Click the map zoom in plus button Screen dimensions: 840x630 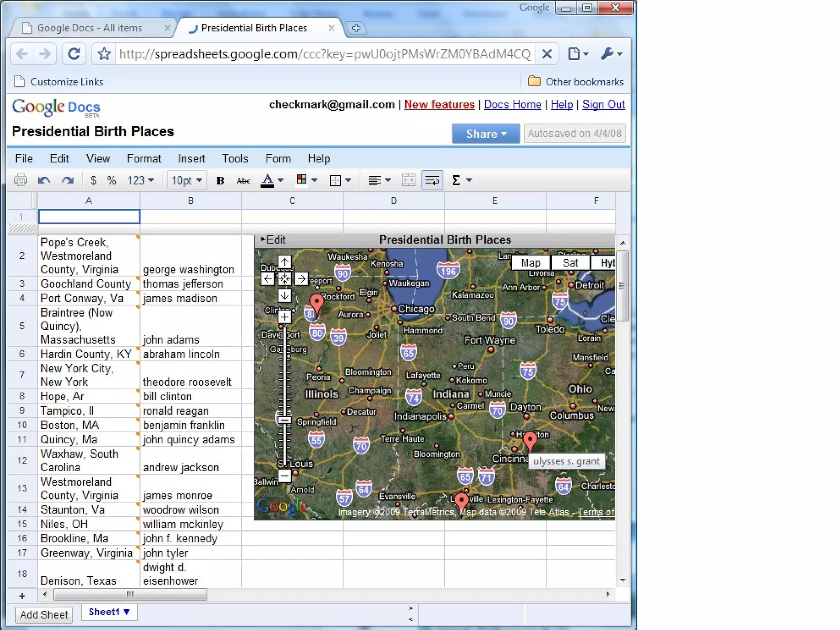pos(284,317)
